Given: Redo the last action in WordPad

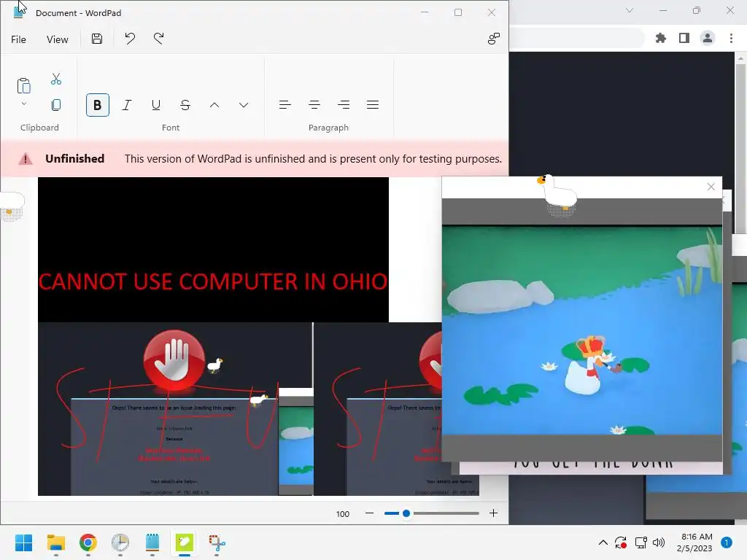Looking at the screenshot, I should [x=158, y=39].
